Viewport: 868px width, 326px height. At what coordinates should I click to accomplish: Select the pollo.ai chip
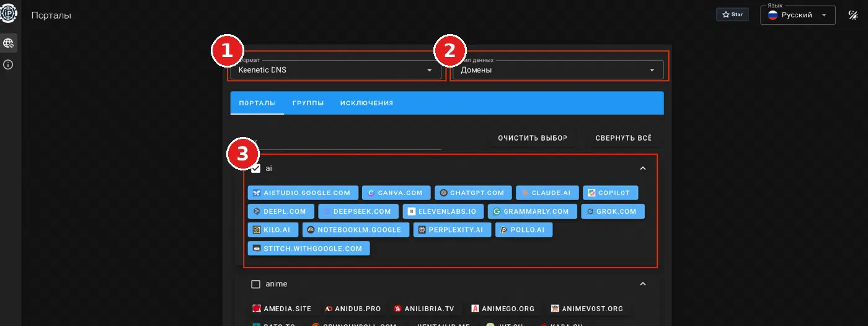tap(523, 230)
